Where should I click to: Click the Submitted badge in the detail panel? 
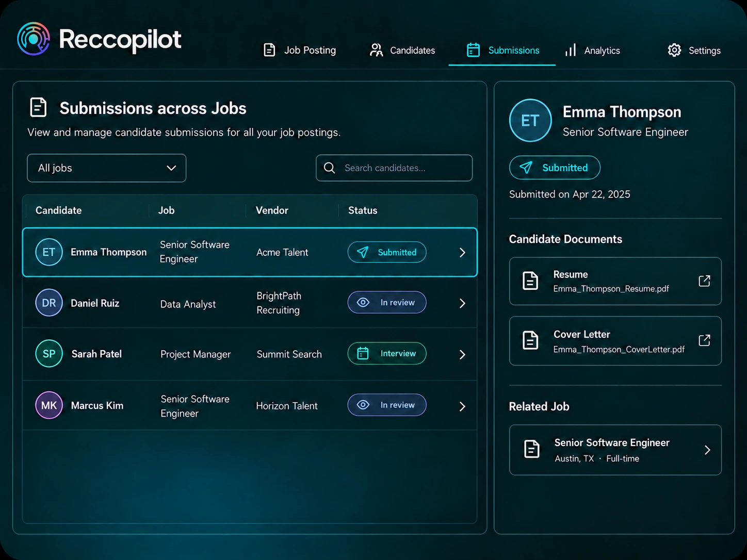555,168
